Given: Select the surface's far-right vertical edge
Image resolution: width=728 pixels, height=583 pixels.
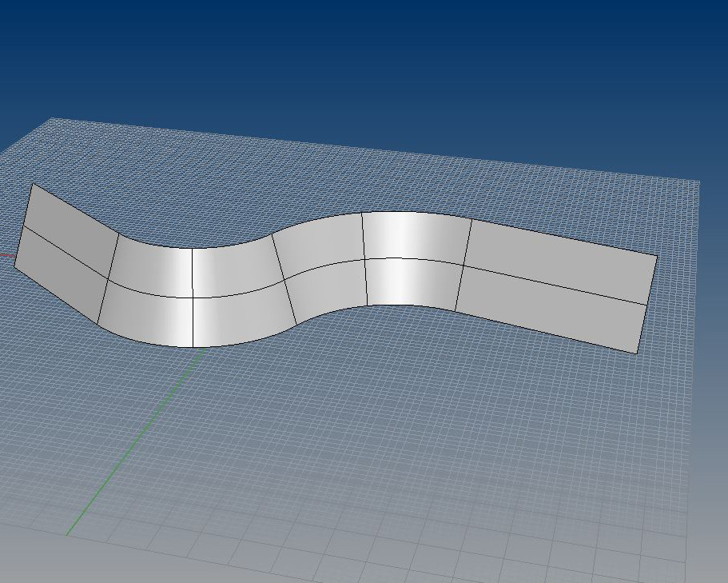Looking at the screenshot, I should (x=646, y=304).
